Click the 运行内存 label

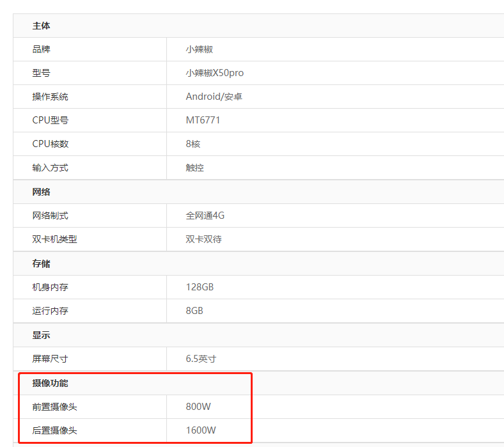pos(50,311)
